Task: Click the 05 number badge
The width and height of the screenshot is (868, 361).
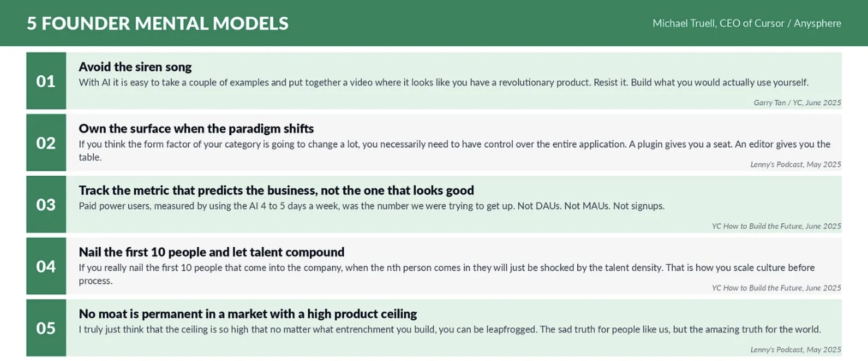Action: pos(46,328)
